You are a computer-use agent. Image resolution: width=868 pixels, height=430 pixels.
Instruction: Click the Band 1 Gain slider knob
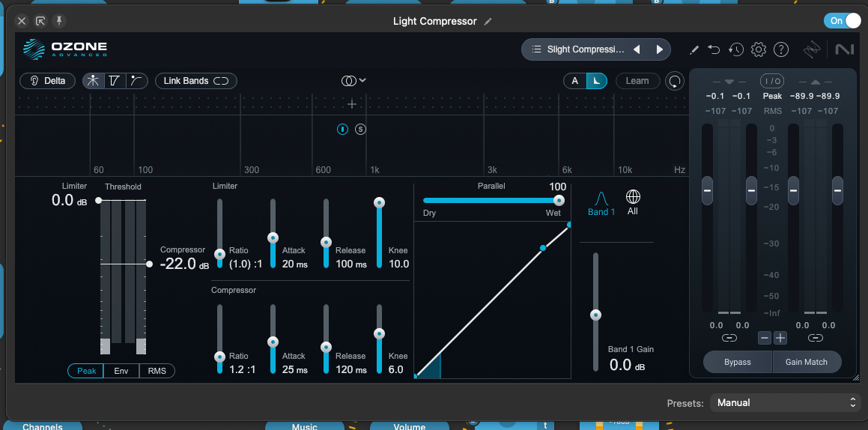click(x=595, y=315)
